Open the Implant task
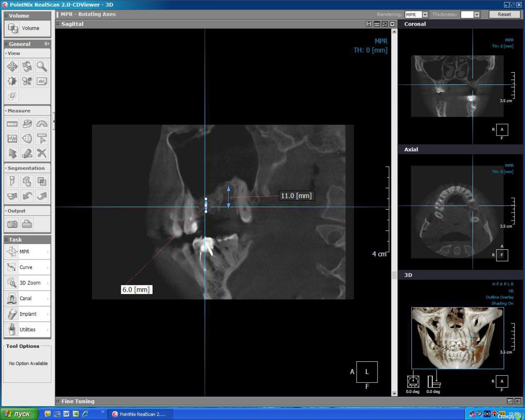 click(27, 314)
